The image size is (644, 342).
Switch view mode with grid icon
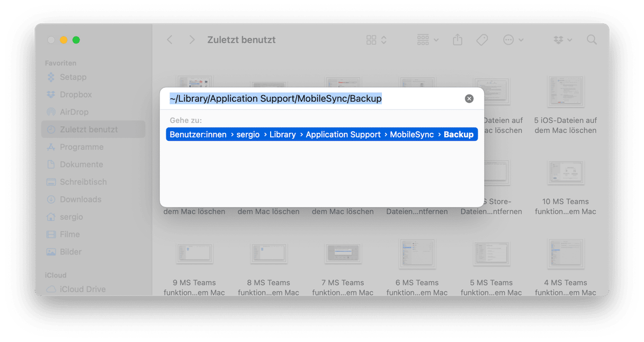(376, 40)
